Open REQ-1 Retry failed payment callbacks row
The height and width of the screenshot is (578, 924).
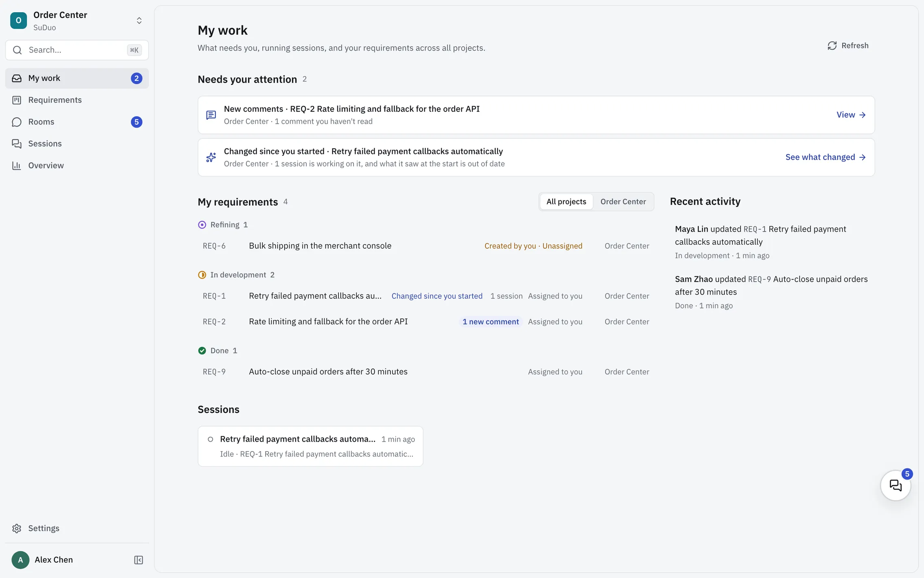[426, 296]
